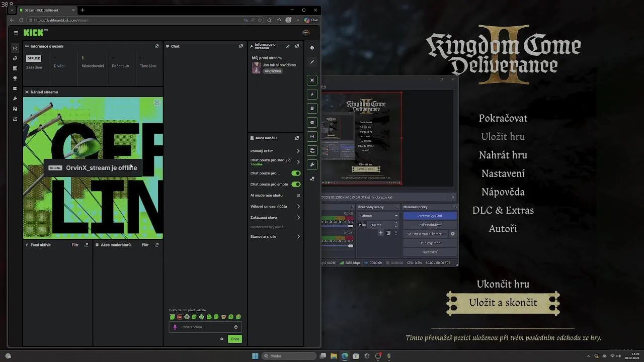
Task: Open the Windows Start button
Action: click(x=255, y=356)
